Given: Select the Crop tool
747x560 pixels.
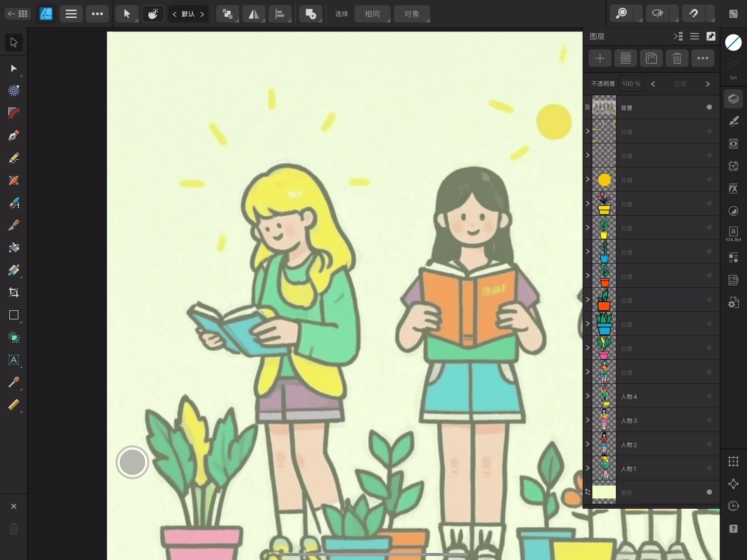Looking at the screenshot, I should [x=13, y=292].
